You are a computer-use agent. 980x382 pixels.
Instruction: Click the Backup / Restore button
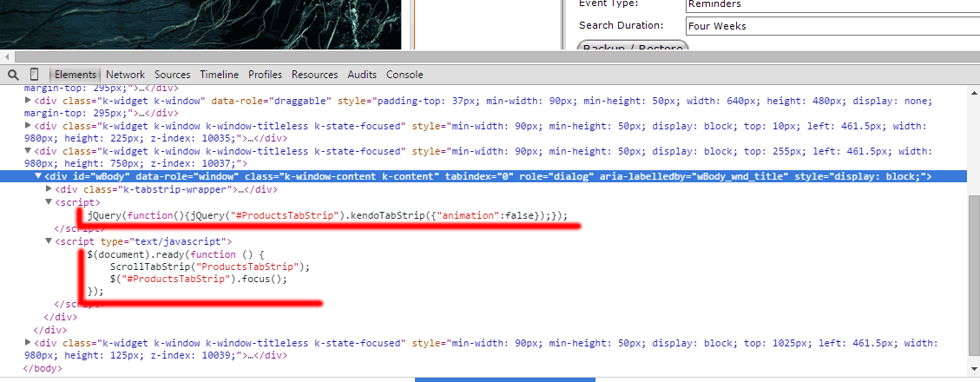click(x=632, y=46)
